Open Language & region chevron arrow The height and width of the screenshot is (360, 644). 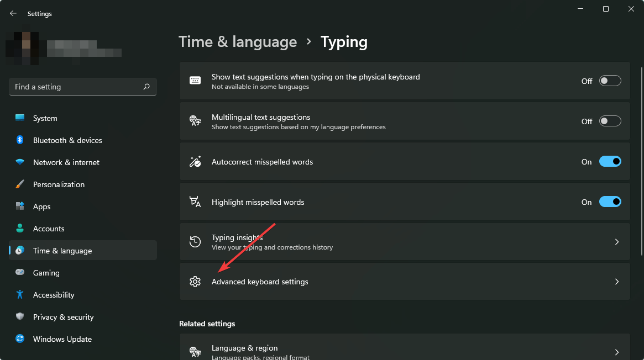pos(616,352)
